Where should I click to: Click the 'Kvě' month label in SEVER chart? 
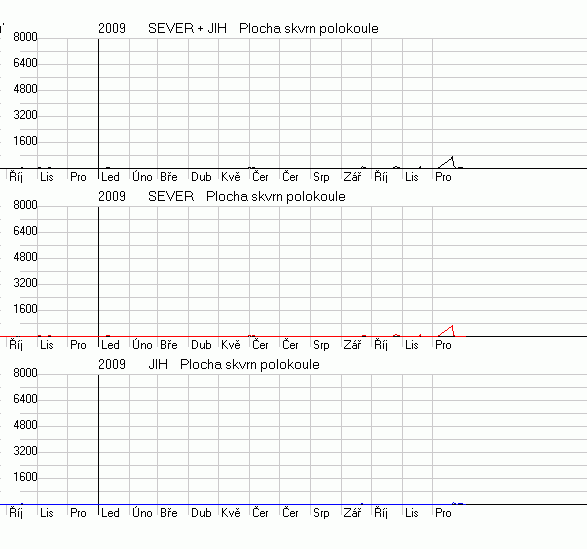[x=231, y=345]
